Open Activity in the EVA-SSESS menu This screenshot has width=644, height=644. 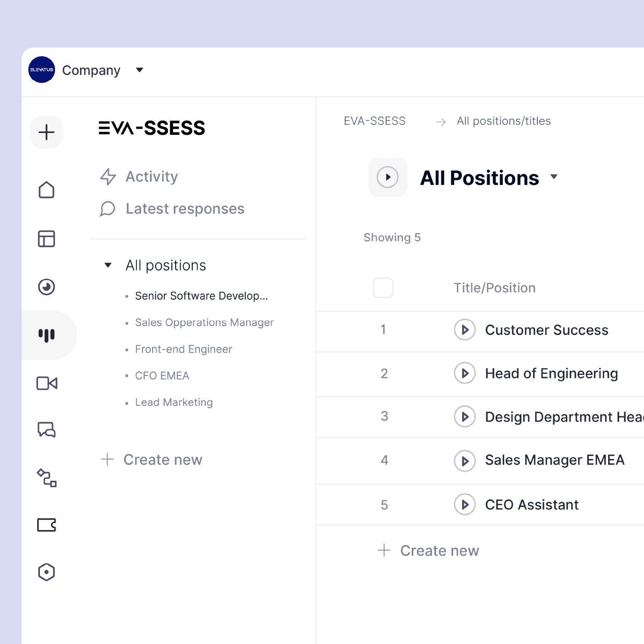(151, 177)
